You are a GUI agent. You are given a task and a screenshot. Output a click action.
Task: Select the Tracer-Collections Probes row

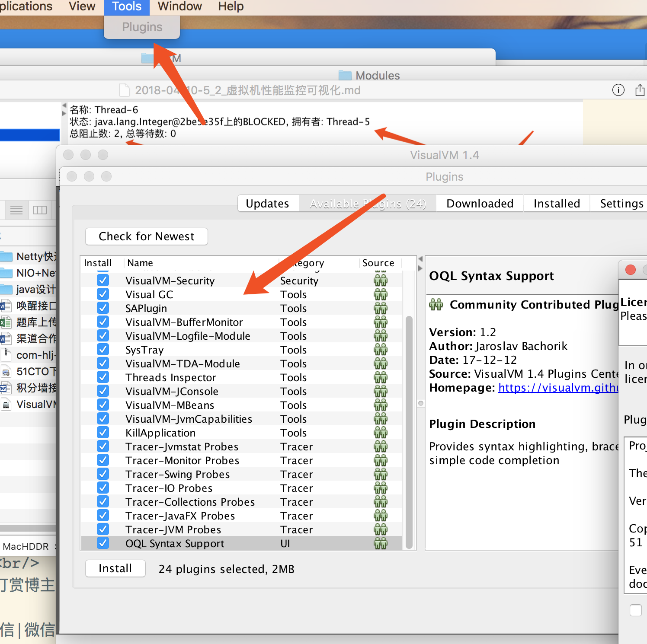click(x=242, y=502)
